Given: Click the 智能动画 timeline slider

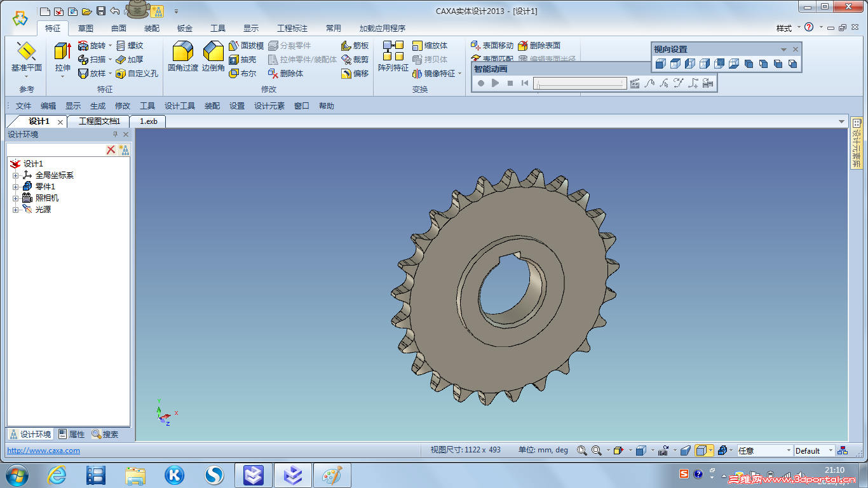Looking at the screenshot, I should (580, 83).
